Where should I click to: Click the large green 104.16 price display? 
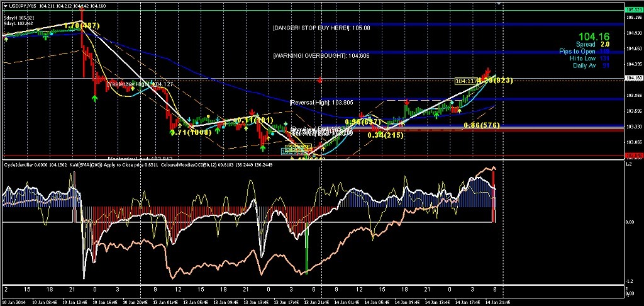point(594,37)
